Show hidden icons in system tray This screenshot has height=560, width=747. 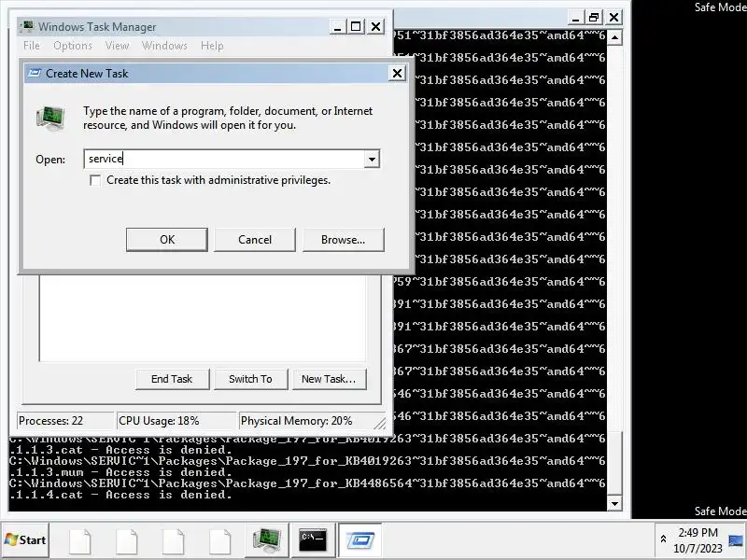point(663,539)
